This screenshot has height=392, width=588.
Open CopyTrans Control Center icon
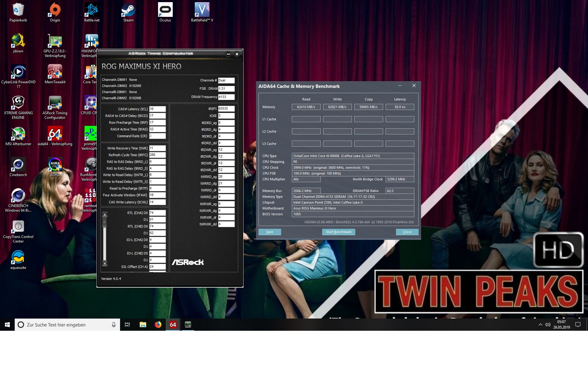18,231
